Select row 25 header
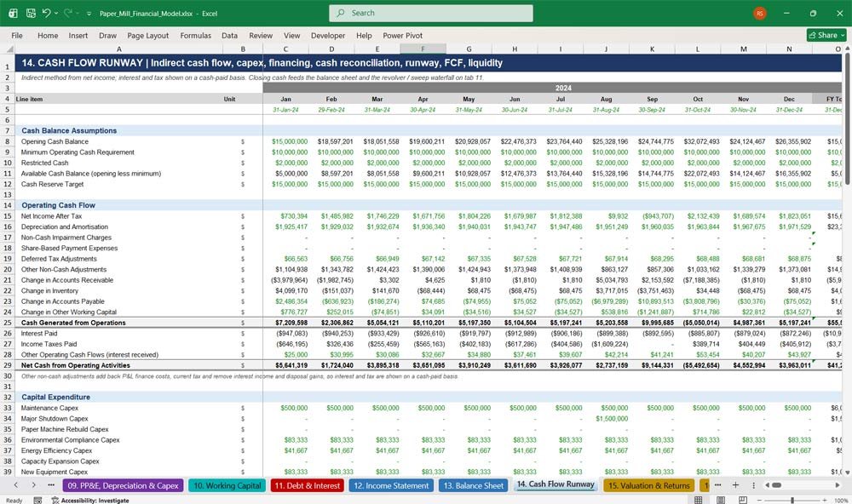Image resolution: width=852 pixels, height=504 pixels. tap(8, 323)
